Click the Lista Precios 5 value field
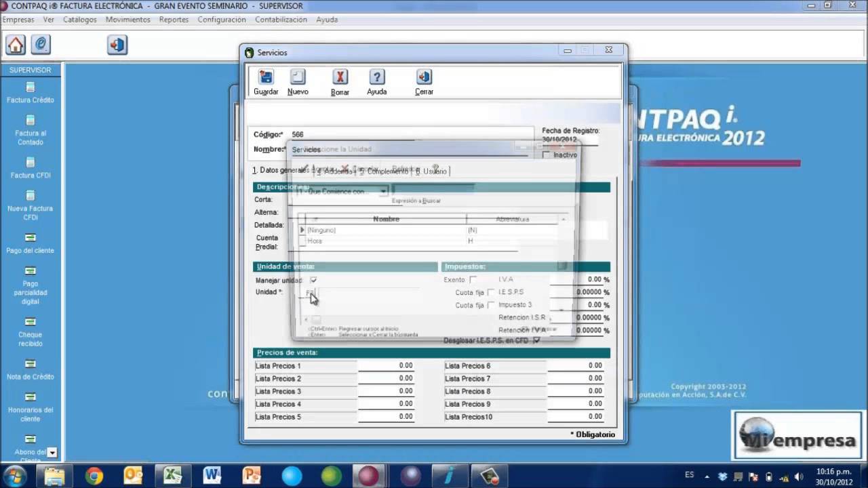Screen dimensions: 868x488 [x=386, y=417]
